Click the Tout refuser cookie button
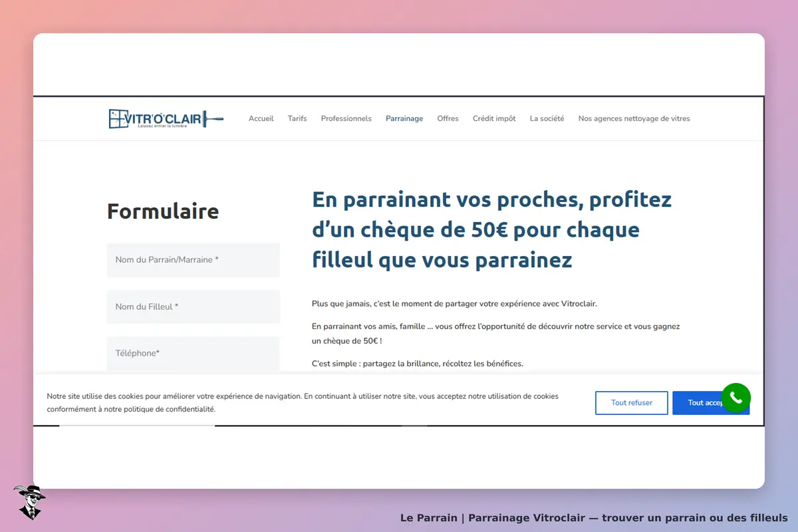The image size is (798, 532). coord(631,403)
